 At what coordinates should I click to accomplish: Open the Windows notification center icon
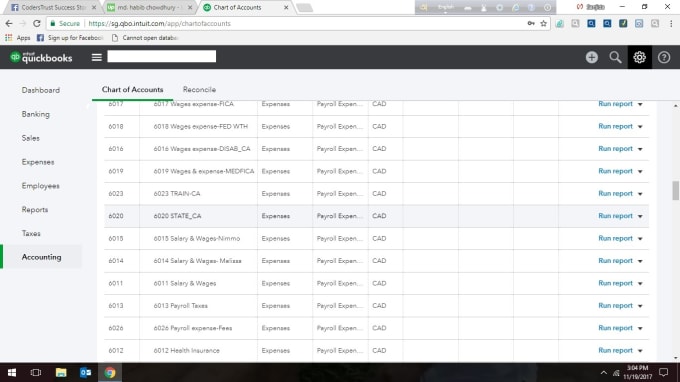664,372
